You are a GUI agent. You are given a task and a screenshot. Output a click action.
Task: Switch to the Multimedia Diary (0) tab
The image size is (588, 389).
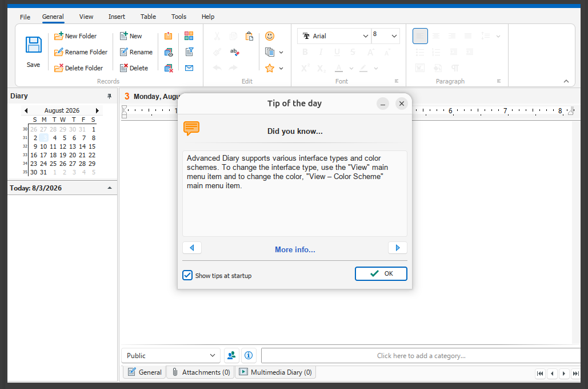point(275,372)
